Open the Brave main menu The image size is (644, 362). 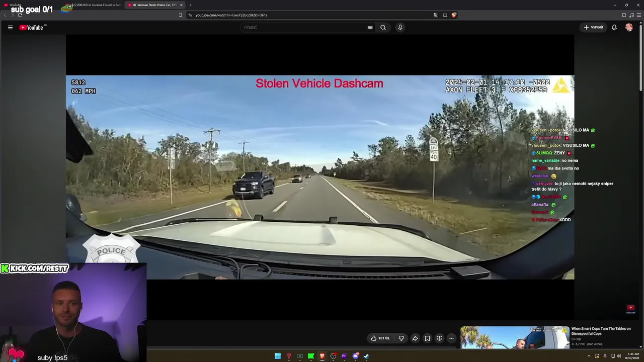click(638, 15)
